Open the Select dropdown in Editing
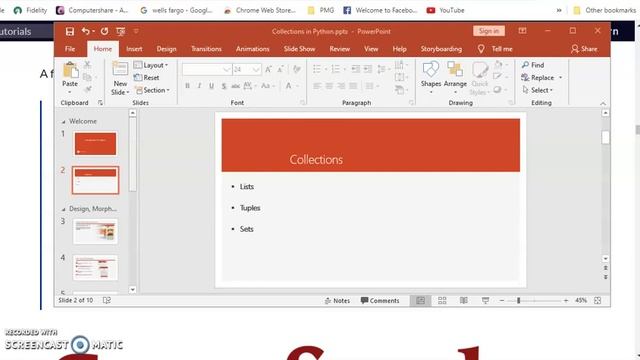Image resolution: width=640 pixels, height=360 pixels. [538, 90]
